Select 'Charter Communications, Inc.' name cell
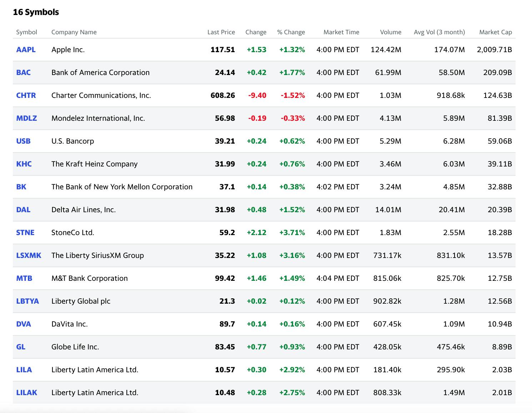 101,95
